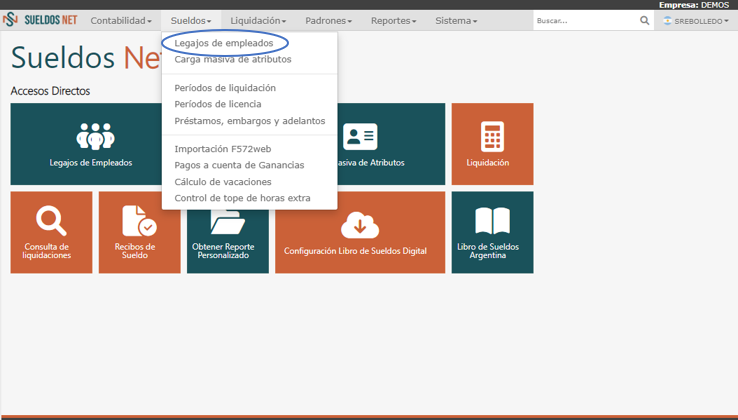Select Pagos a cuenta de Ganancias

pyautogui.click(x=239, y=165)
